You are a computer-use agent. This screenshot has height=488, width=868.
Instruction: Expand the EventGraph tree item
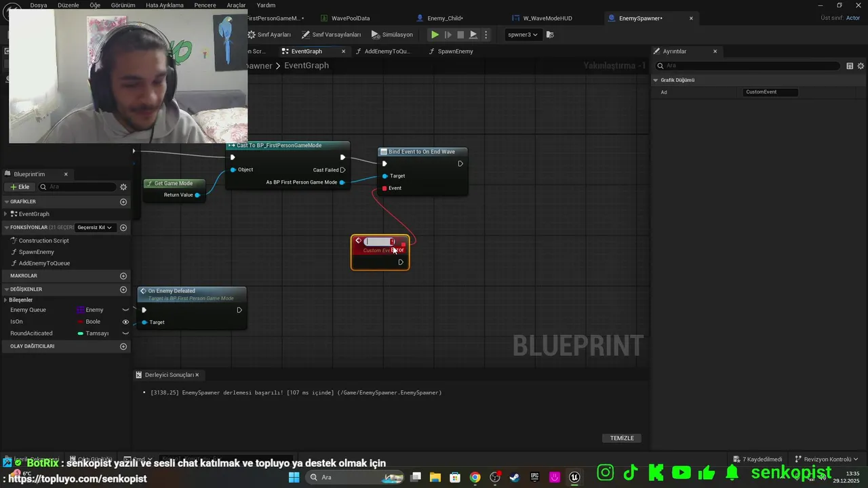(x=6, y=214)
